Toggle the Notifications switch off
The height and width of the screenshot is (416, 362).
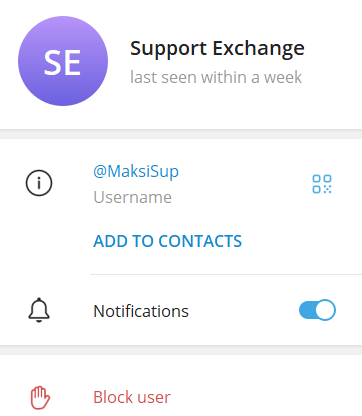coord(317,310)
